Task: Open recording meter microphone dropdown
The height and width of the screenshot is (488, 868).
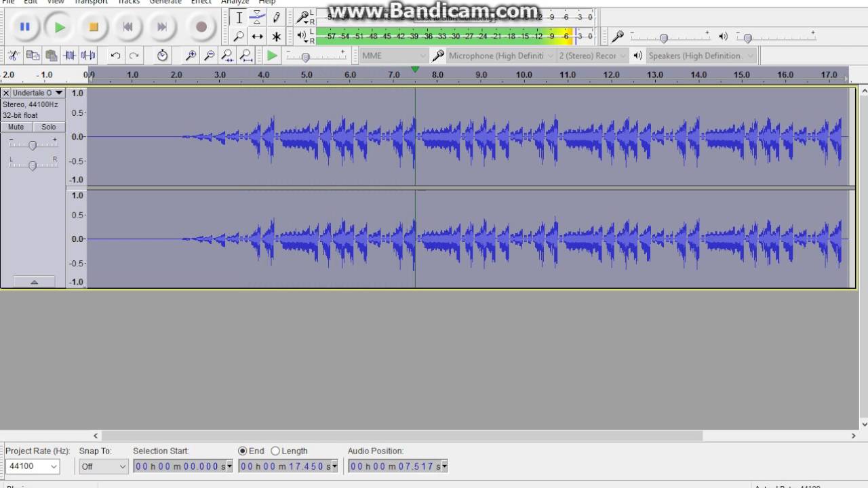Action: pos(303,18)
